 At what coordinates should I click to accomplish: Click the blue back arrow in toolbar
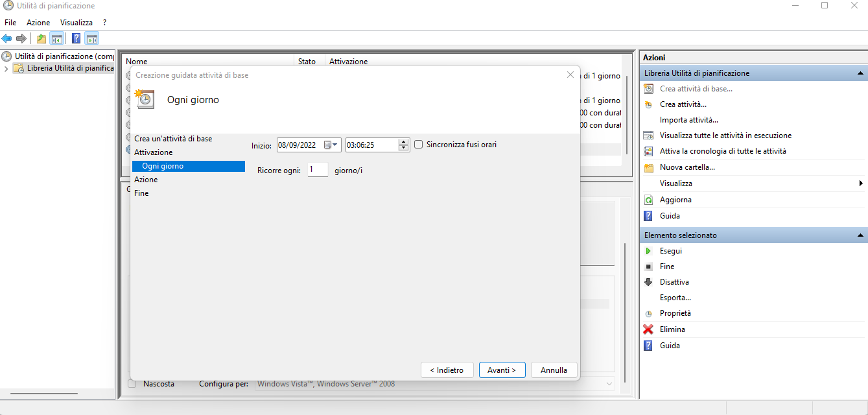click(x=7, y=38)
